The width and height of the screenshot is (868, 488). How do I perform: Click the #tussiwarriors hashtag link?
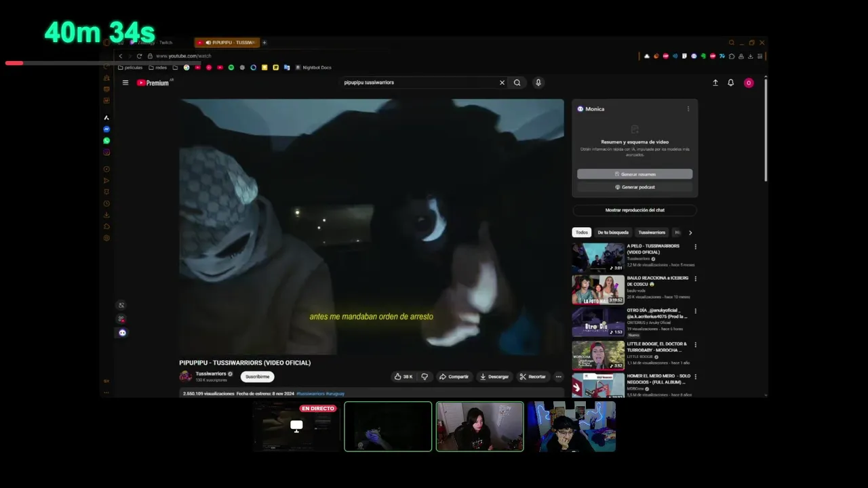(311, 394)
